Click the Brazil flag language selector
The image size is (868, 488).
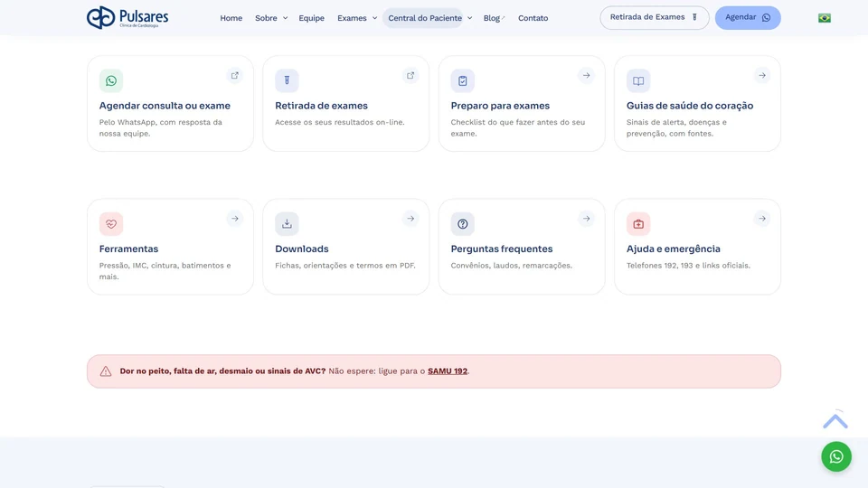pyautogui.click(x=825, y=18)
